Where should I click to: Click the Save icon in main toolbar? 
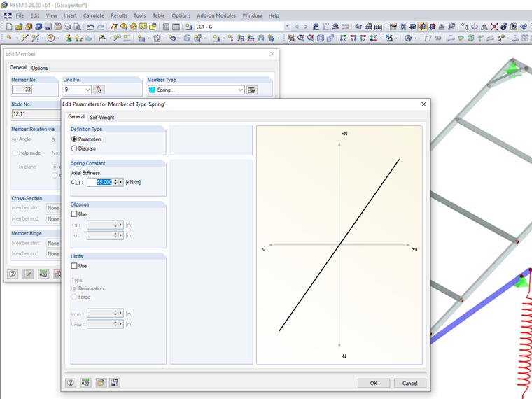[x=48, y=27]
